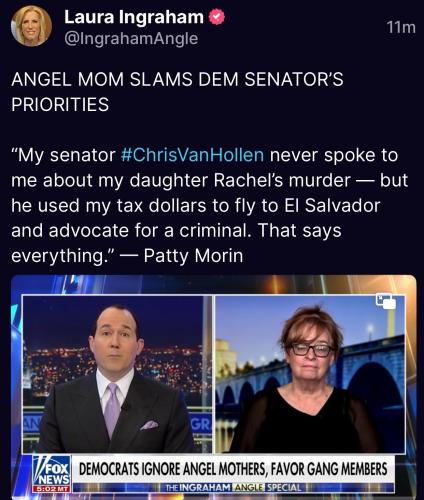The image size is (424, 500).
Task: Tap the red verified badge
Action: [217, 17]
